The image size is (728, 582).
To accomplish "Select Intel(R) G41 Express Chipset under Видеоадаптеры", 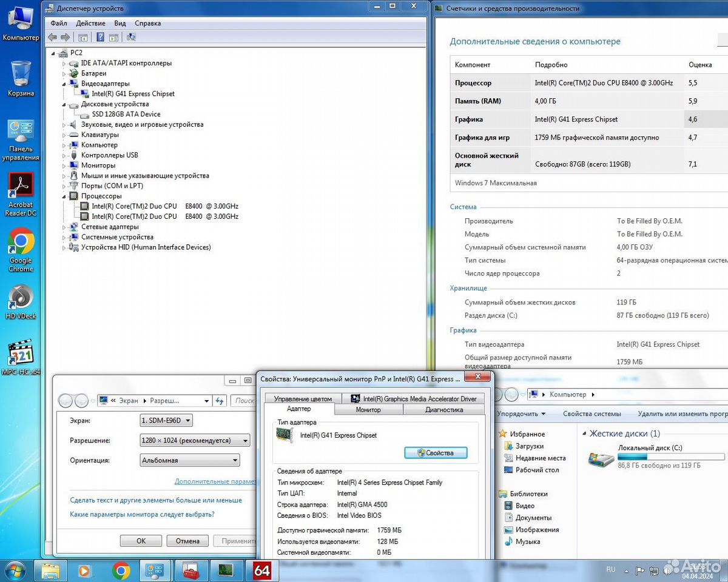I will (x=133, y=94).
